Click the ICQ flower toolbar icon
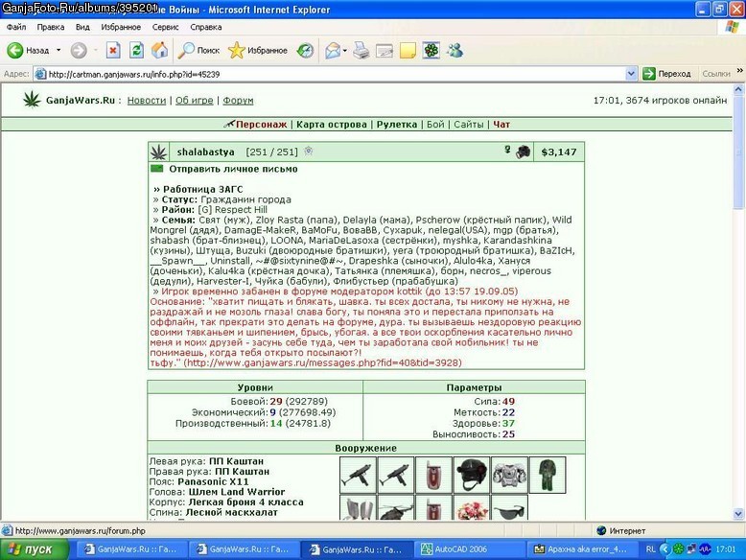746x560 pixels. click(x=431, y=51)
